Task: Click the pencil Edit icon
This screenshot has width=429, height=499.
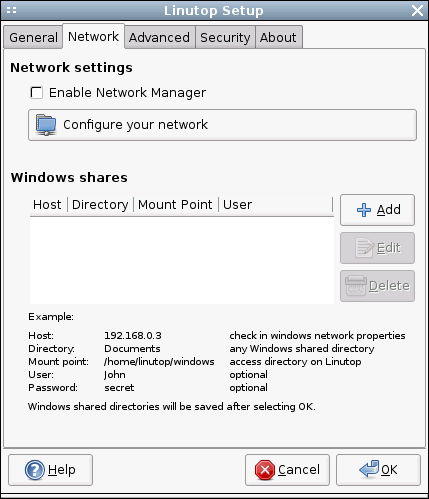Action: (x=365, y=248)
